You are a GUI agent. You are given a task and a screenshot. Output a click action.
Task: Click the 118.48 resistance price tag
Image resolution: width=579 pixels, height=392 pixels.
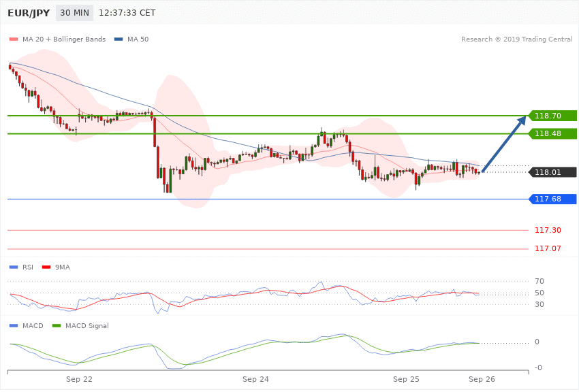point(552,133)
